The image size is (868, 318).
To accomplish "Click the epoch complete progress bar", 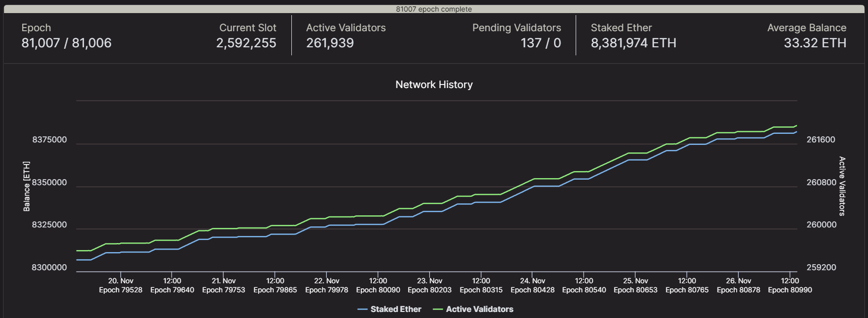I will point(434,9).
